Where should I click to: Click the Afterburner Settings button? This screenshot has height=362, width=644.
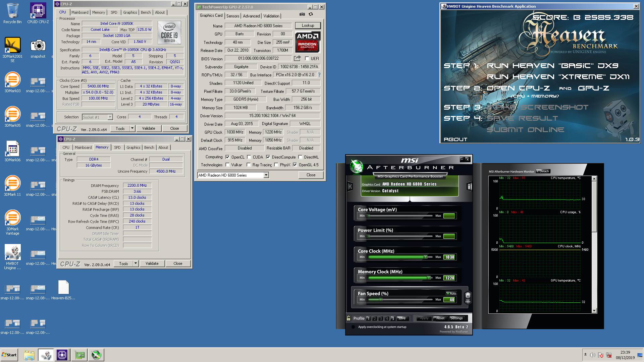pyautogui.click(x=456, y=318)
